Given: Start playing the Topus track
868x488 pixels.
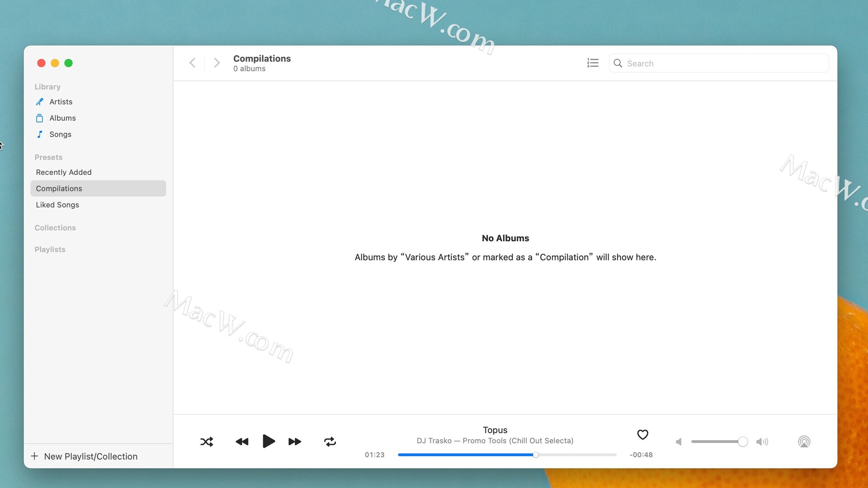Looking at the screenshot, I should click(269, 441).
